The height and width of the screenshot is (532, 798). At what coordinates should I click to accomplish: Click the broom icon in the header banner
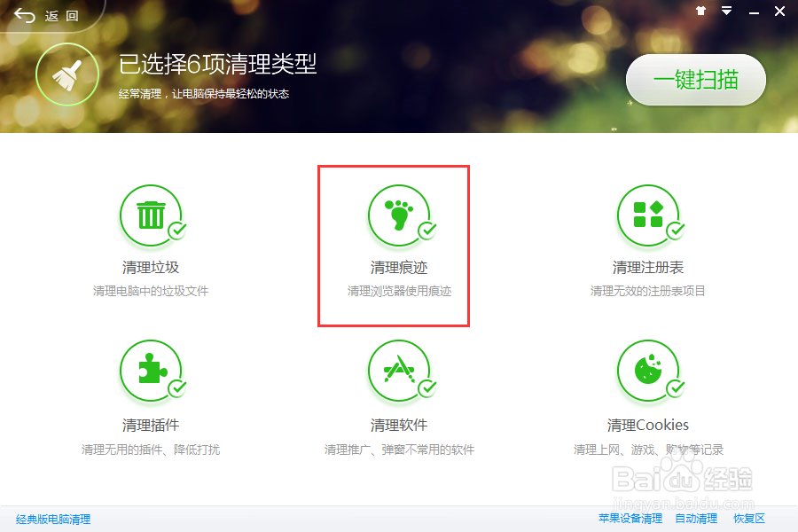(66, 74)
